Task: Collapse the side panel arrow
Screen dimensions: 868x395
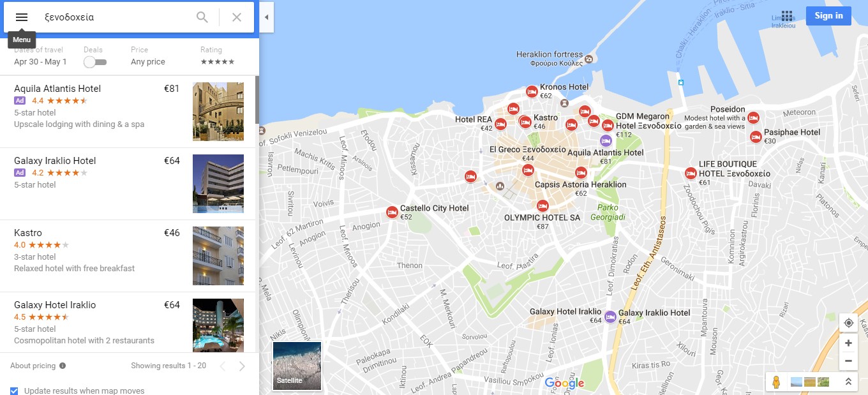Action: [266, 17]
